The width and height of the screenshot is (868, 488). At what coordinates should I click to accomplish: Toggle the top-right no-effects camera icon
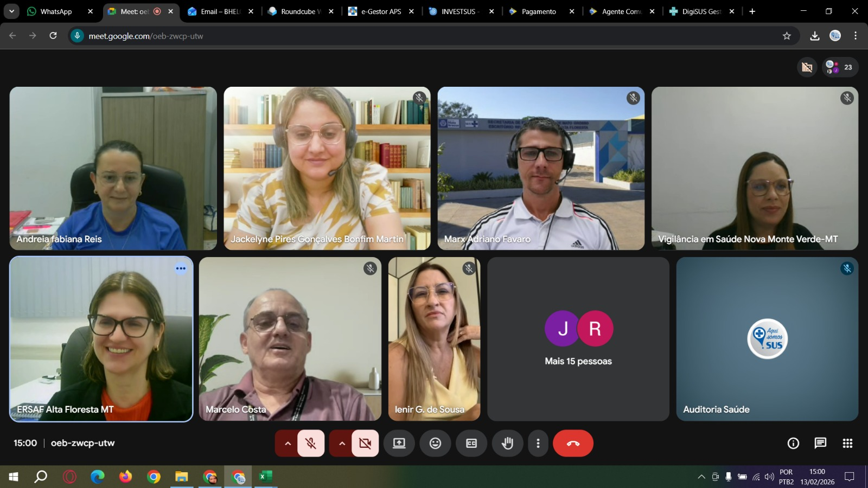click(807, 67)
